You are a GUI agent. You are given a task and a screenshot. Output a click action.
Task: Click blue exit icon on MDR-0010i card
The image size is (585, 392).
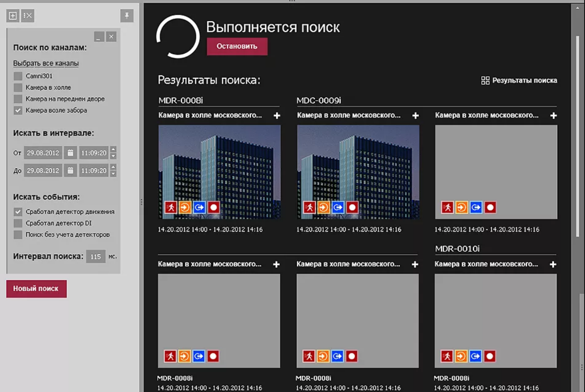(476, 356)
